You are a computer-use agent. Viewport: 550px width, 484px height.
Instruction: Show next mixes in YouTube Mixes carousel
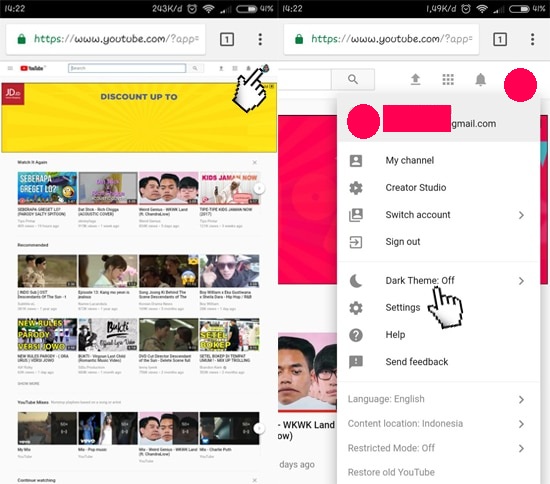click(x=259, y=428)
